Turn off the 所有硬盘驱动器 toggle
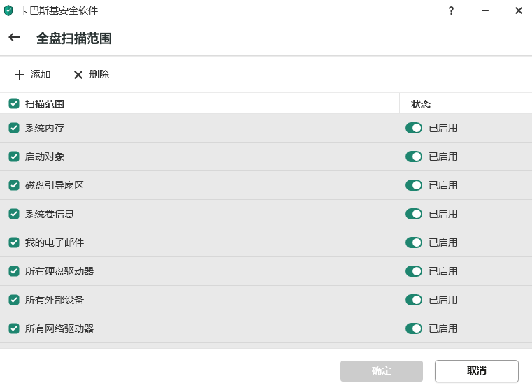This screenshot has width=532, height=392. pyautogui.click(x=414, y=271)
